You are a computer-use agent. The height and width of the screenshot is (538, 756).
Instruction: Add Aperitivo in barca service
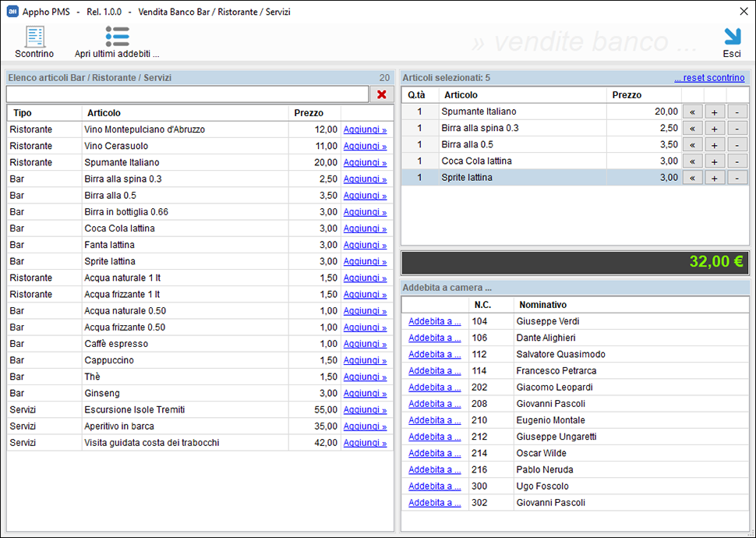pyautogui.click(x=365, y=427)
